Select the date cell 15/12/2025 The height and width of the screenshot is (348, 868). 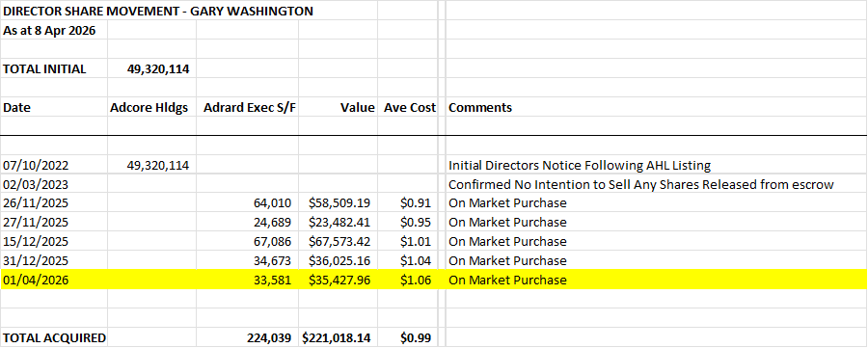[x=36, y=242]
